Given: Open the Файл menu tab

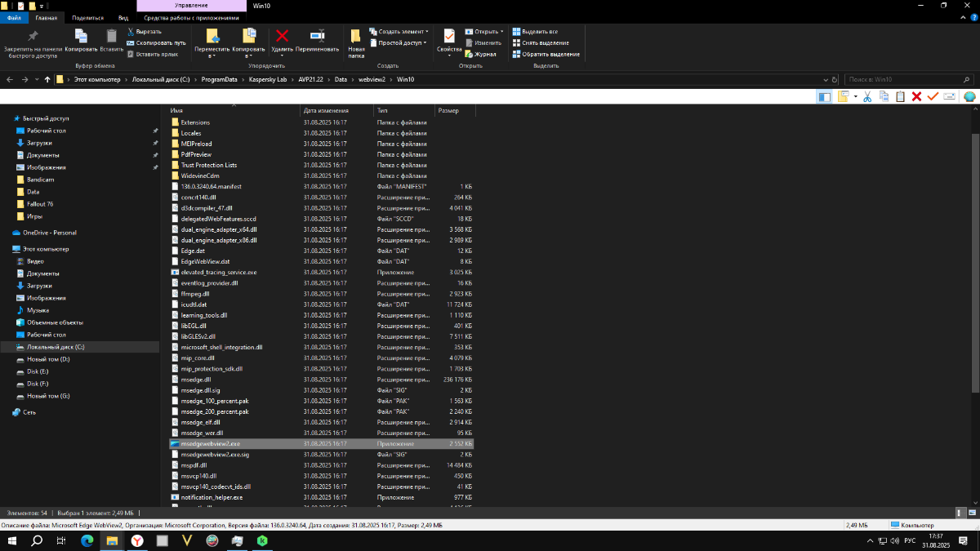Looking at the screenshot, I should click(x=14, y=17).
